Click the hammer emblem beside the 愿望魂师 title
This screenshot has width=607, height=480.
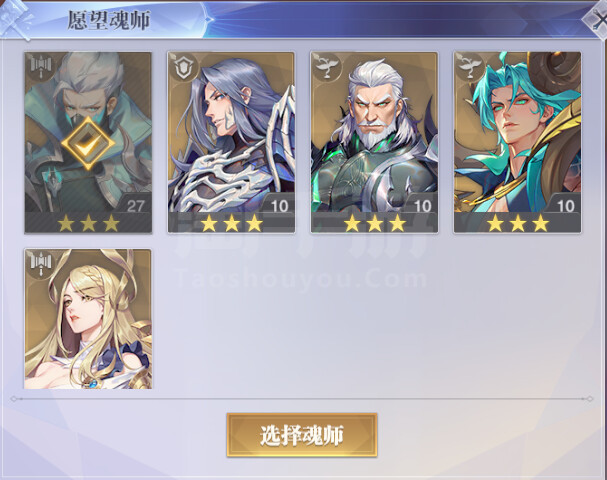[17, 20]
